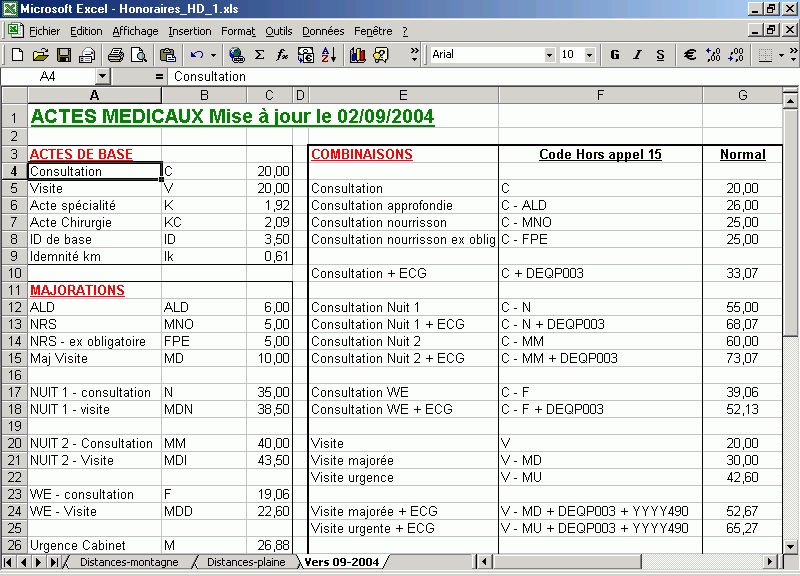Screen dimensions: 800x576
Task: Decrease decimal places
Action: [x=736, y=55]
